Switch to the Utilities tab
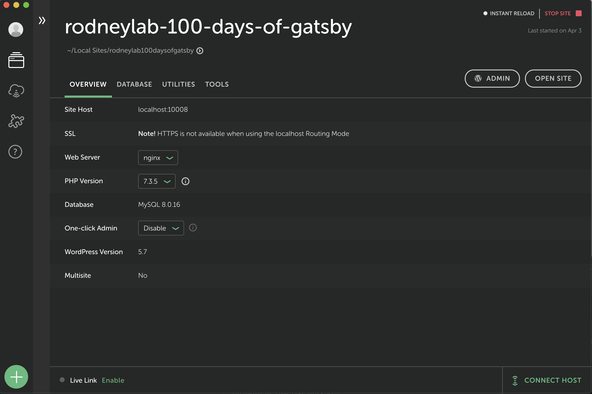592x394 pixels. (179, 84)
